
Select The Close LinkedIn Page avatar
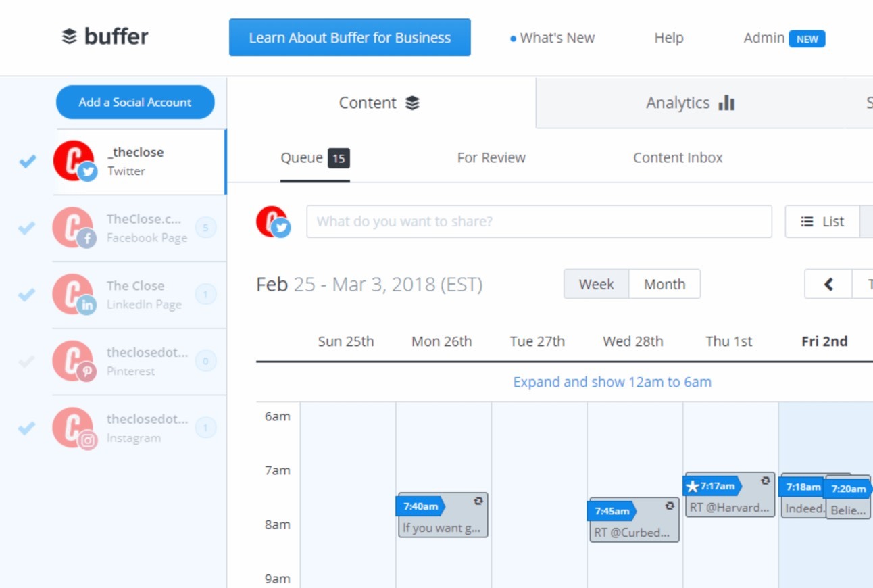click(73, 295)
